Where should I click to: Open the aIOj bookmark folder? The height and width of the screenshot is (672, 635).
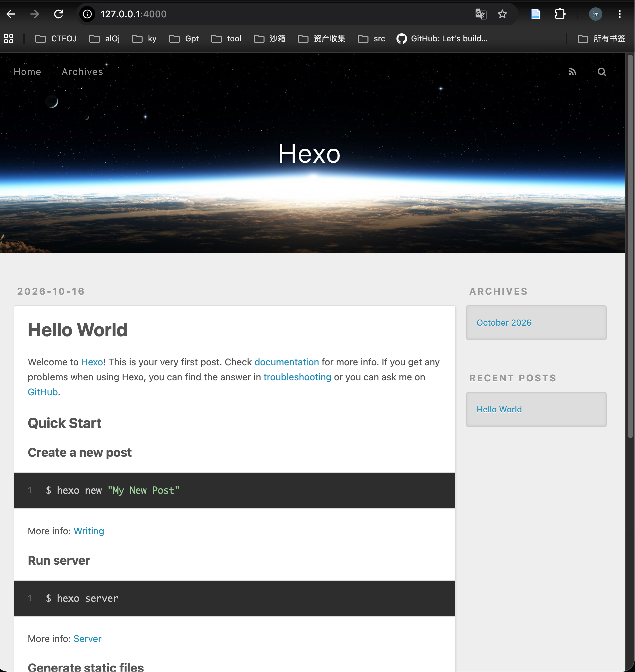(105, 39)
